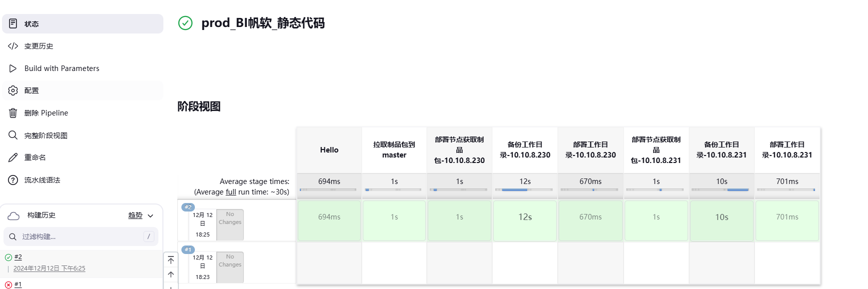
Task: Click the question mark icon for 流水线语法
Action: point(13,180)
